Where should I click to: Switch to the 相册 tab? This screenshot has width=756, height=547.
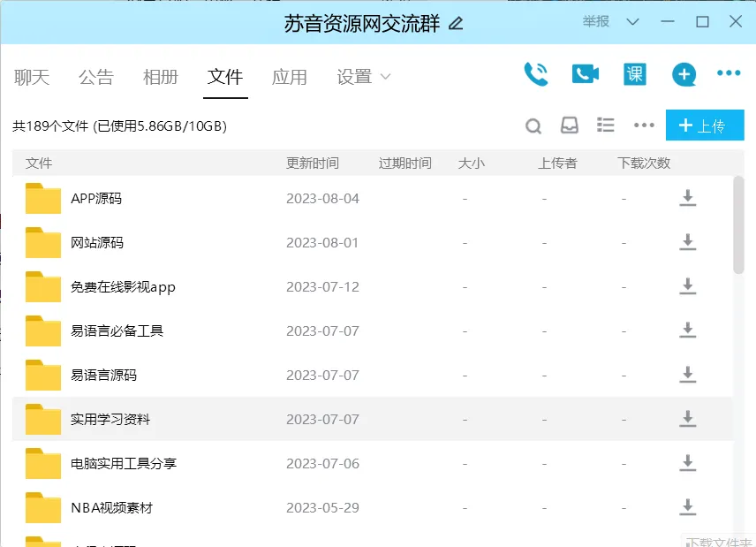tap(161, 77)
